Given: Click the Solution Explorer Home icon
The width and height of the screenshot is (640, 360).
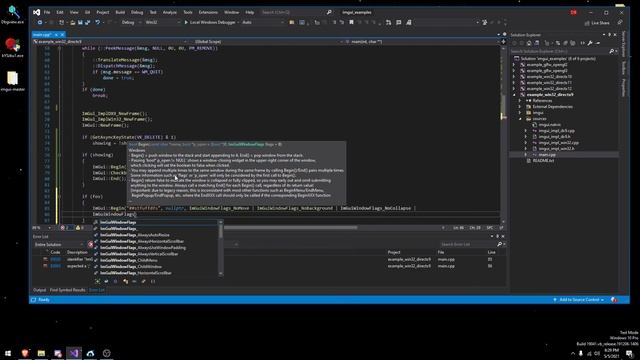Looking at the screenshot, I should coord(529,43).
